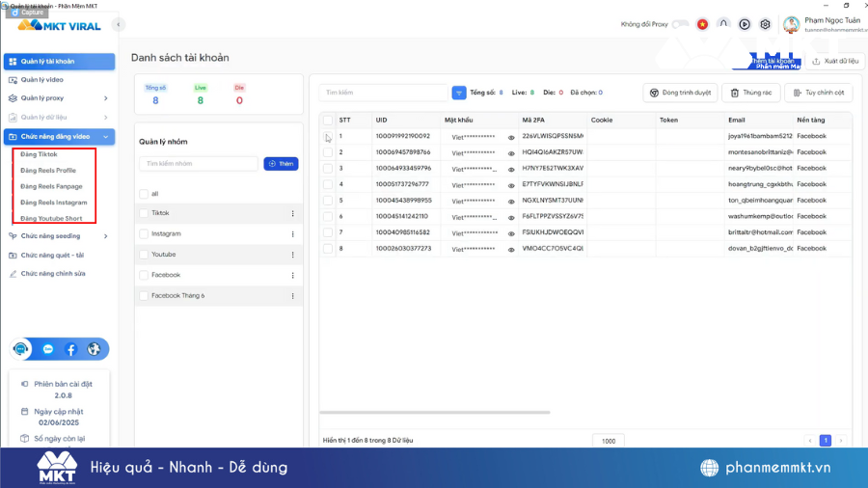Open the Facebook icon in sidebar footer
The image size is (868, 488).
(x=70, y=349)
